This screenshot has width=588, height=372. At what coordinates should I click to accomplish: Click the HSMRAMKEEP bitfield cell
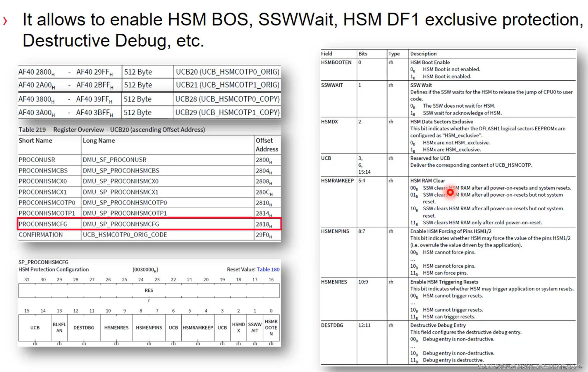[x=198, y=328]
